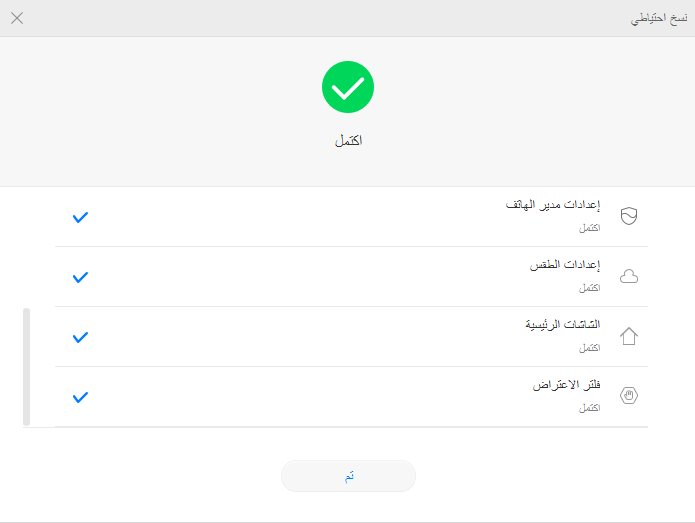Viewport: 695px width, 523px height.
Task: Click the اكتمل status under فلتر الاعتراض
Action: (x=590, y=408)
